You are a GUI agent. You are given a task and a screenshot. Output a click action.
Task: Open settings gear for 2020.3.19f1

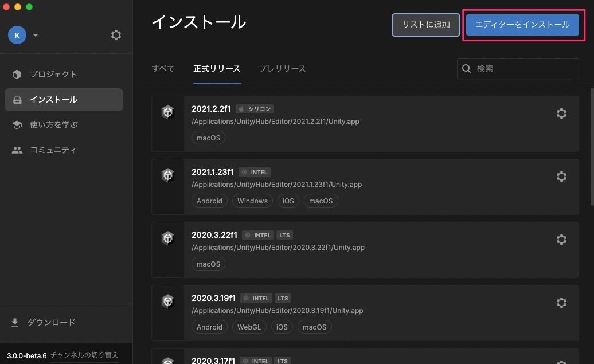point(561,303)
